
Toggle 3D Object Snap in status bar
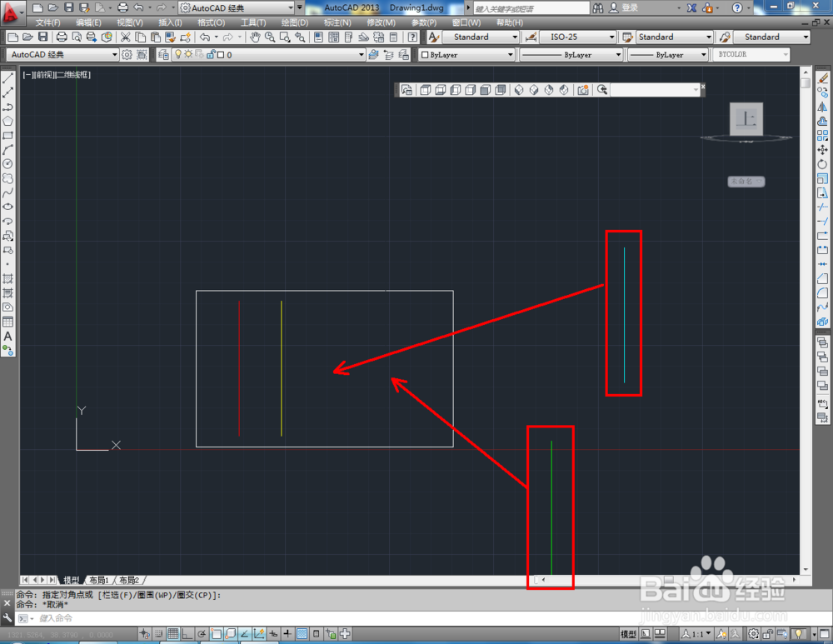pos(230,633)
